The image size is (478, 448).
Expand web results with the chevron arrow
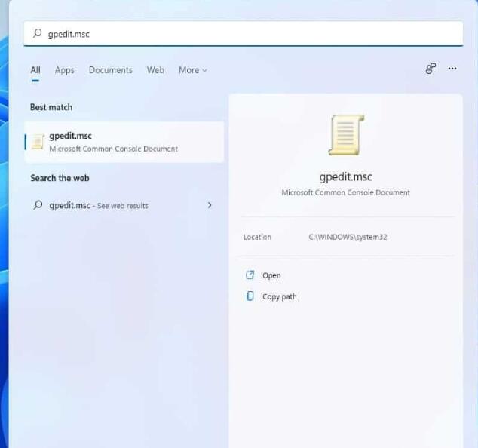tap(210, 205)
